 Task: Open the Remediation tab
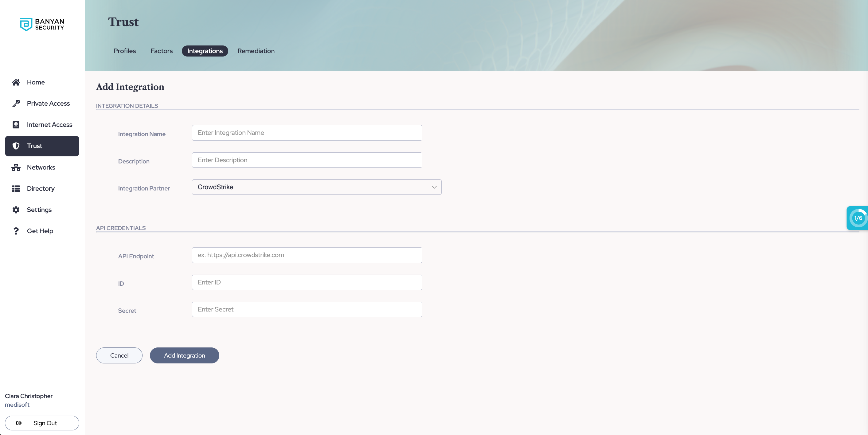point(256,51)
